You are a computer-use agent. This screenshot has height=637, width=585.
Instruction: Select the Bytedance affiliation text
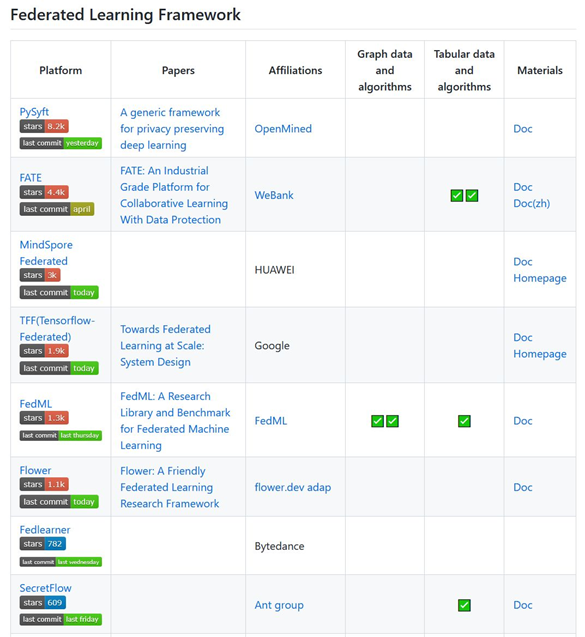point(280,546)
